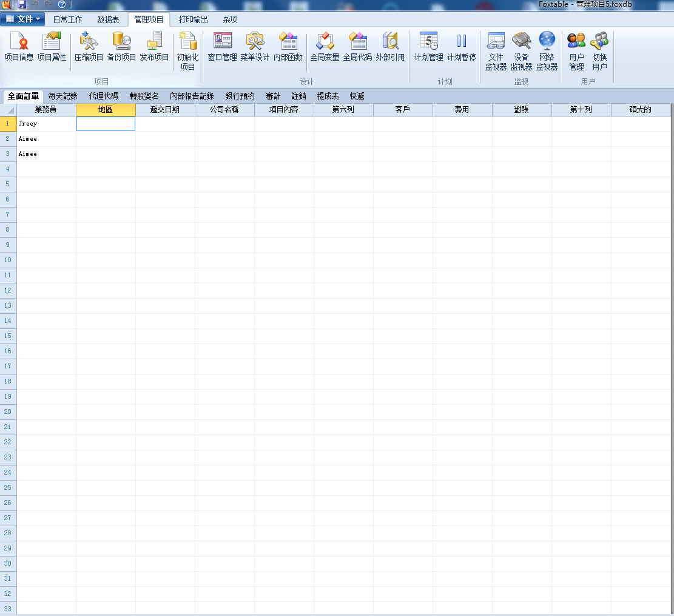Open 提成表 table tab

point(328,96)
